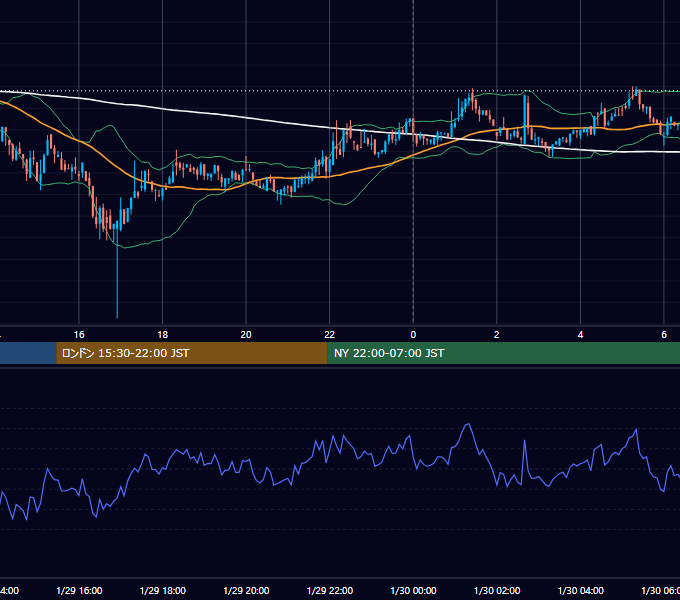Click the 1/29 16:00 label on lower axis
The image size is (680, 600).
(79, 590)
